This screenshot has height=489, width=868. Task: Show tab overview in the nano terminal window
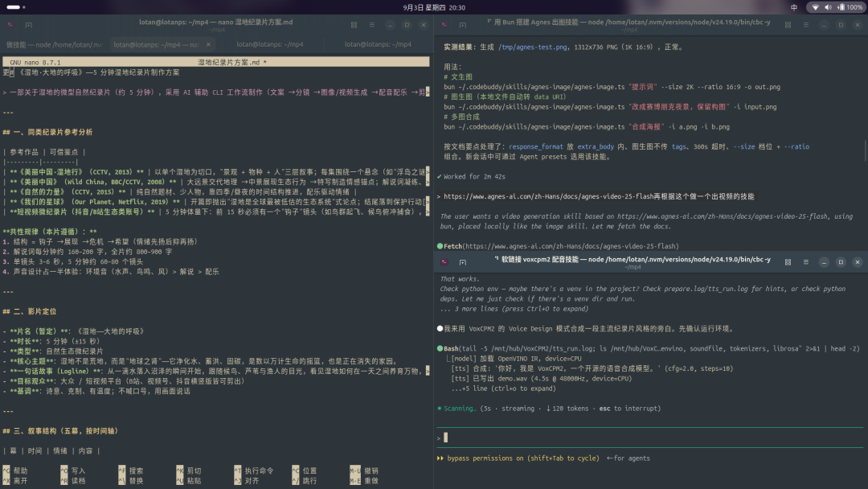coord(354,25)
